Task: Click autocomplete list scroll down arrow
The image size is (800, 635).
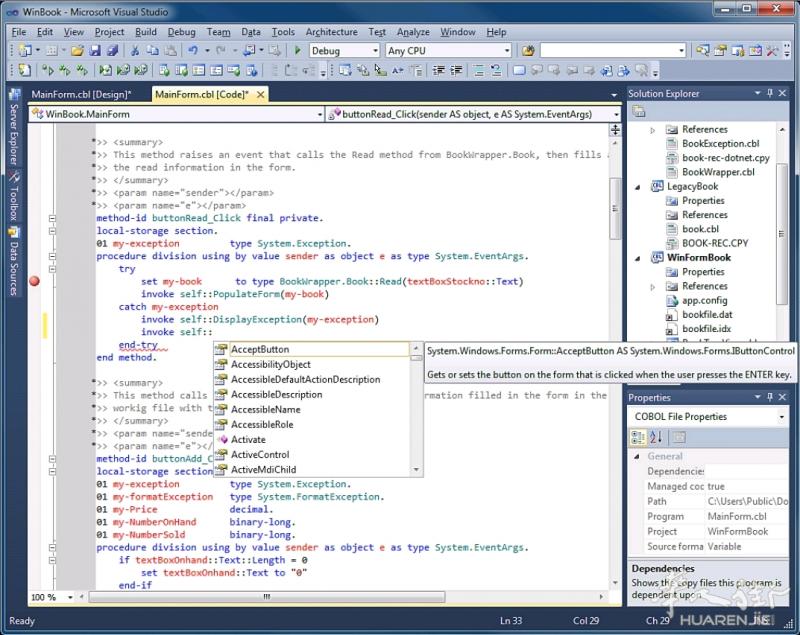Action: coord(416,469)
